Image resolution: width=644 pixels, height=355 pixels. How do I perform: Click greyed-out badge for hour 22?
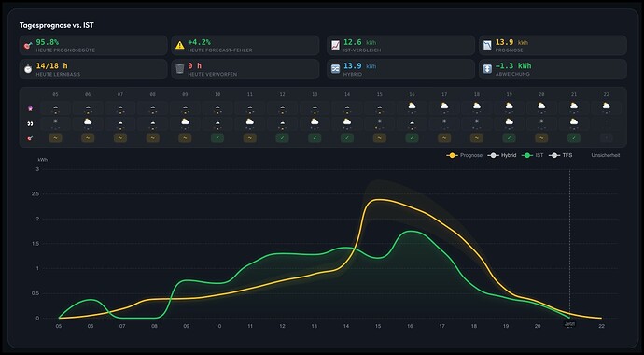point(607,138)
